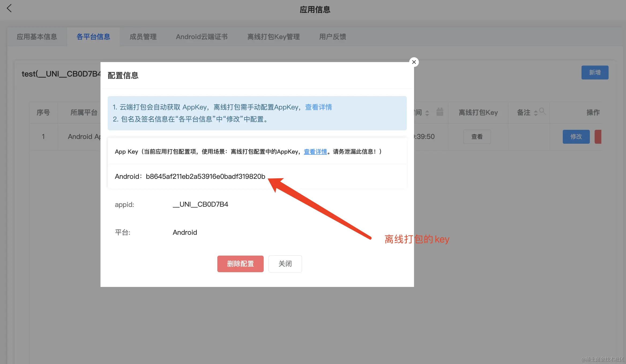The height and width of the screenshot is (364, 626).
Task: Click the Android AppKey value text
Action: (x=205, y=177)
